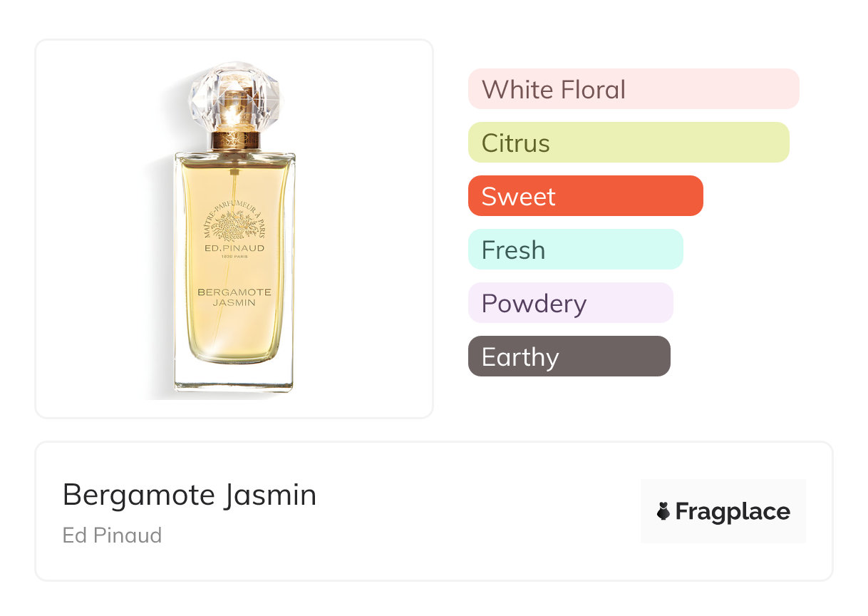868x616 pixels.
Task: Click the White Floral label text
Action: [x=554, y=90]
